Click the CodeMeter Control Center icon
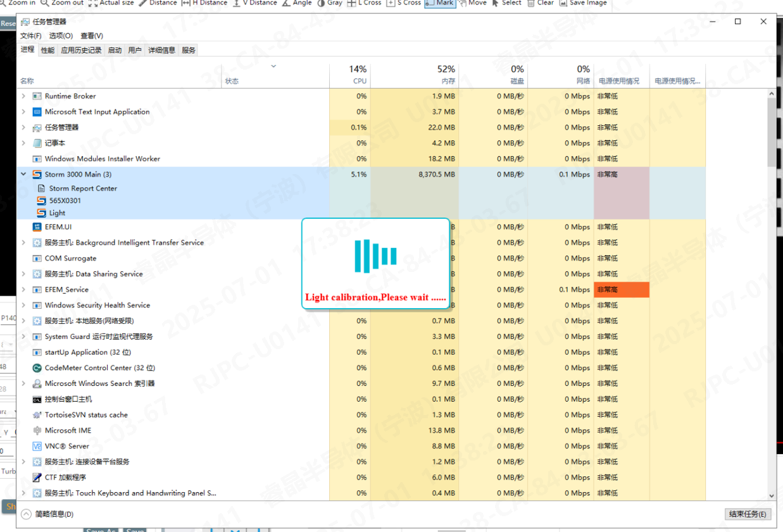The width and height of the screenshot is (783, 532). tap(37, 368)
